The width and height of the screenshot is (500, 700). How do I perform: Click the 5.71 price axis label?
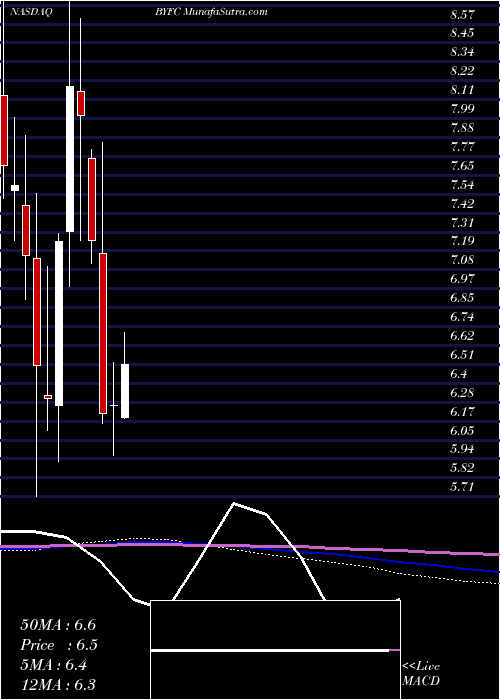[462, 487]
